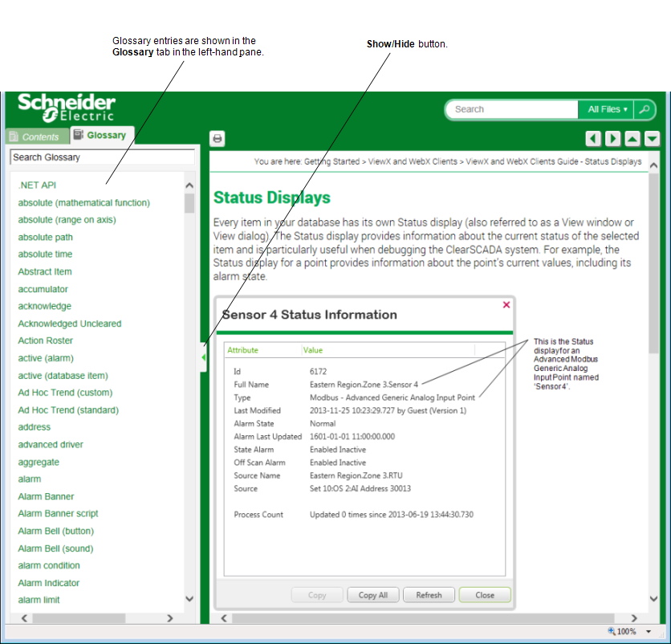
Task: Open the All Files search filter dropdown
Action: click(x=606, y=109)
